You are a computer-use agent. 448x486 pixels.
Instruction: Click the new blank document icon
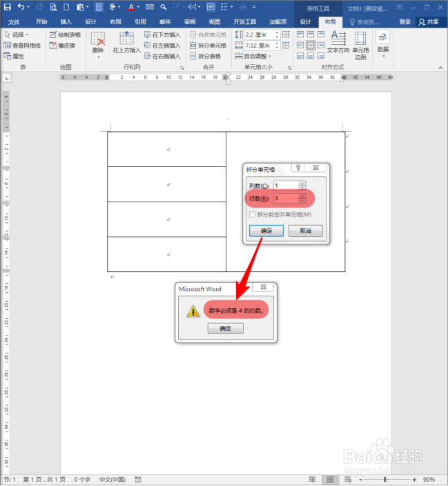click(66, 7)
